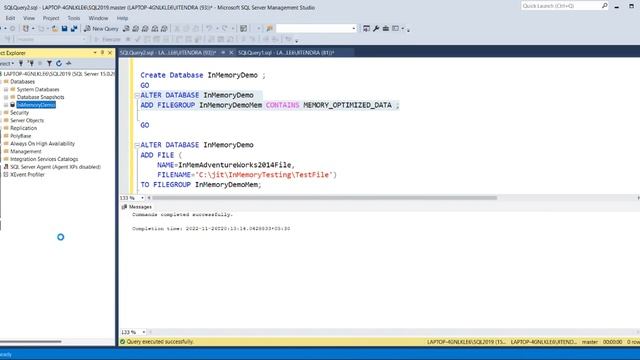
Task: Select the Messages results tab
Action: (137, 207)
